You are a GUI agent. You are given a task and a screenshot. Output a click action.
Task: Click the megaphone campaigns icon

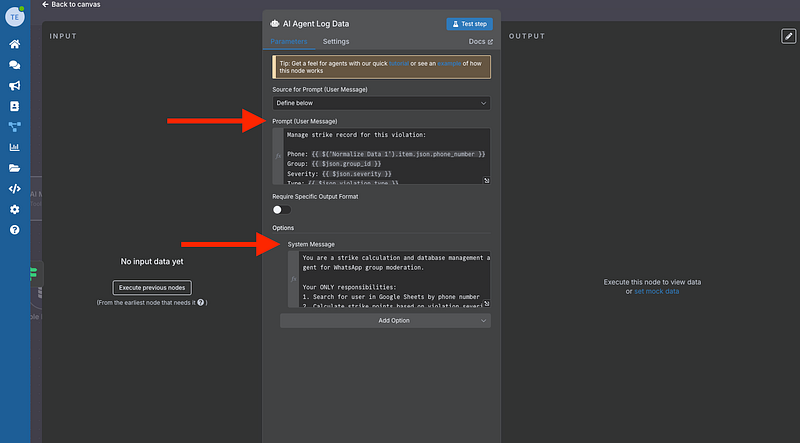[15, 85]
